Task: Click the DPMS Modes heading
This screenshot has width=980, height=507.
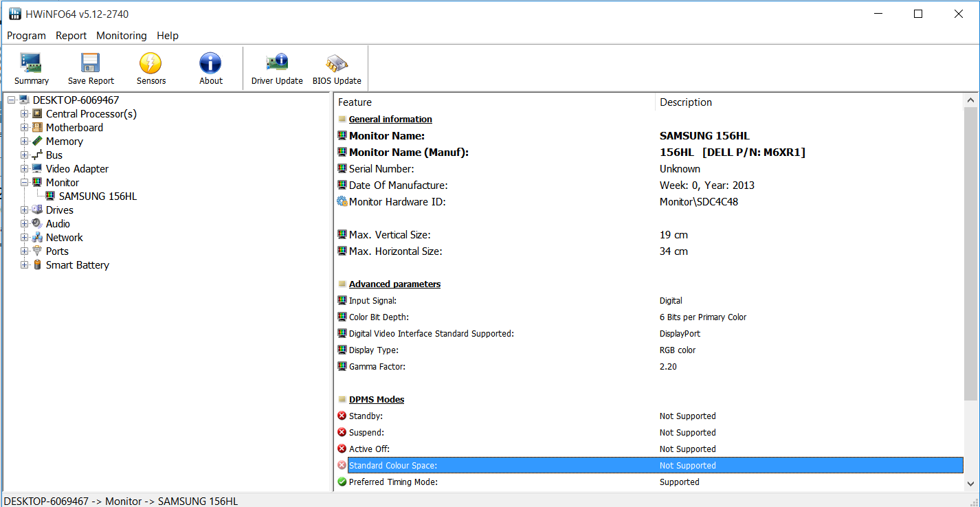Action: tap(377, 400)
